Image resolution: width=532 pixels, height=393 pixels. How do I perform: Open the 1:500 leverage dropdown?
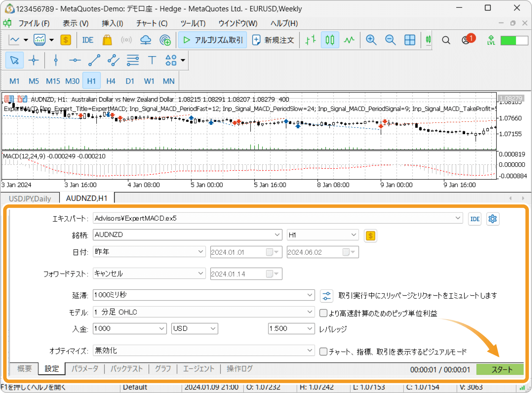(x=291, y=328)
